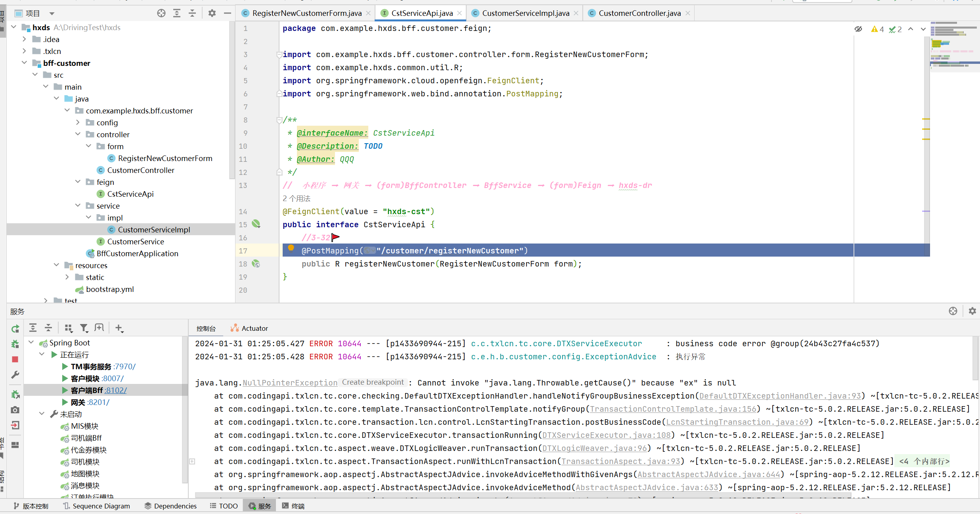Toggle the group-by icon in services toolbar
This screenshot has height=514, width=980.
point(68,328)
